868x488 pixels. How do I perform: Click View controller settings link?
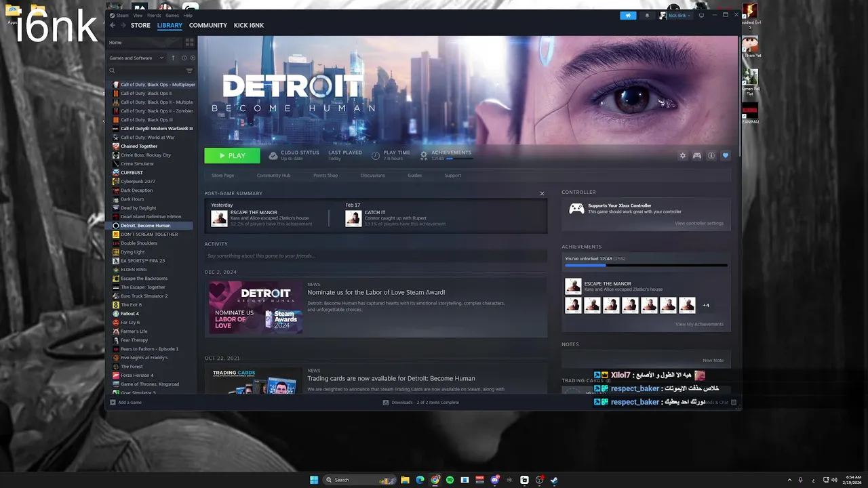coord(699,224)
